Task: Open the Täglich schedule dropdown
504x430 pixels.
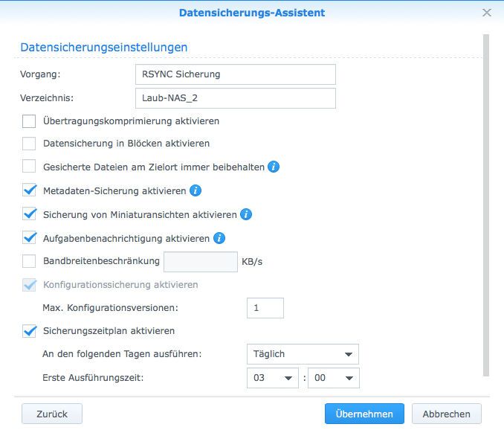Action: pyautogui.click(x=303, y=354)
